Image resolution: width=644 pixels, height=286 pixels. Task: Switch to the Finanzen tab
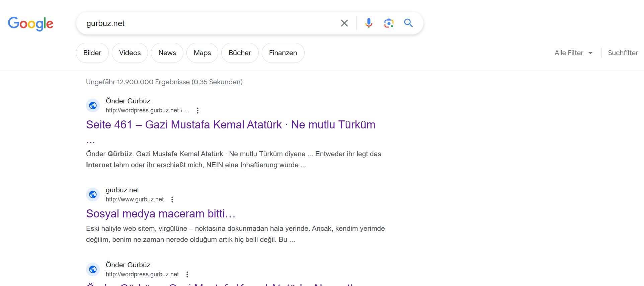(x=283, y=53)
